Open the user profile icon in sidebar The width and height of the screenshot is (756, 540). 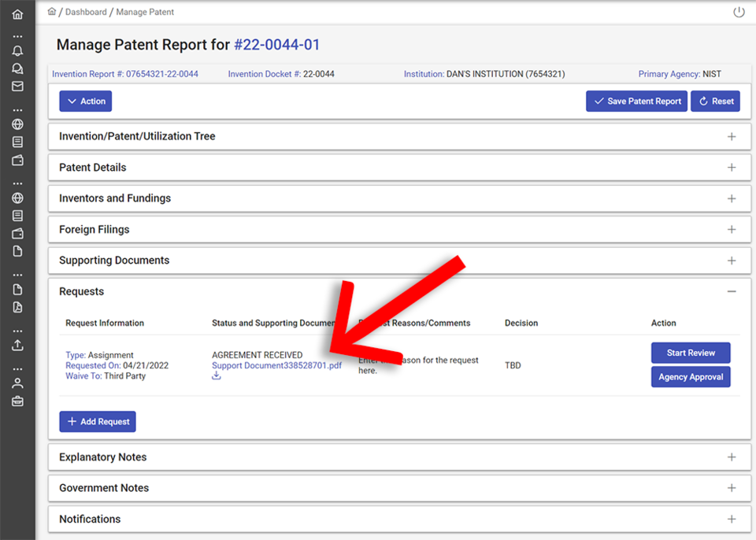coord(17,383)
